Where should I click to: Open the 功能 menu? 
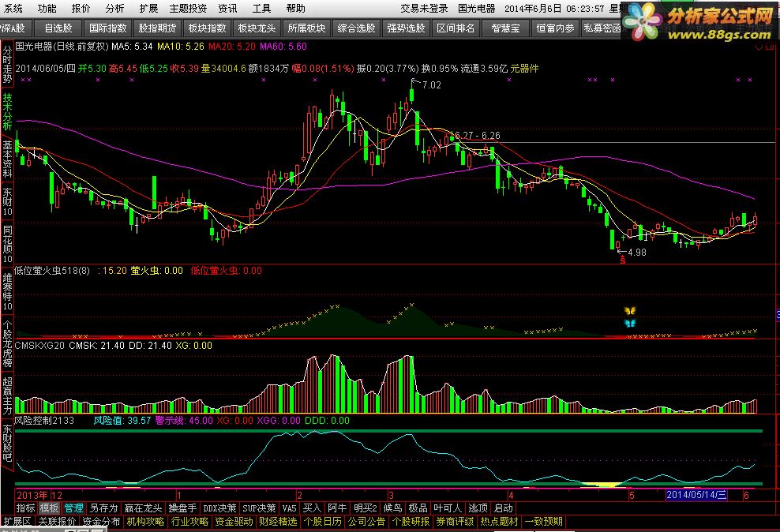coord(47,9)
